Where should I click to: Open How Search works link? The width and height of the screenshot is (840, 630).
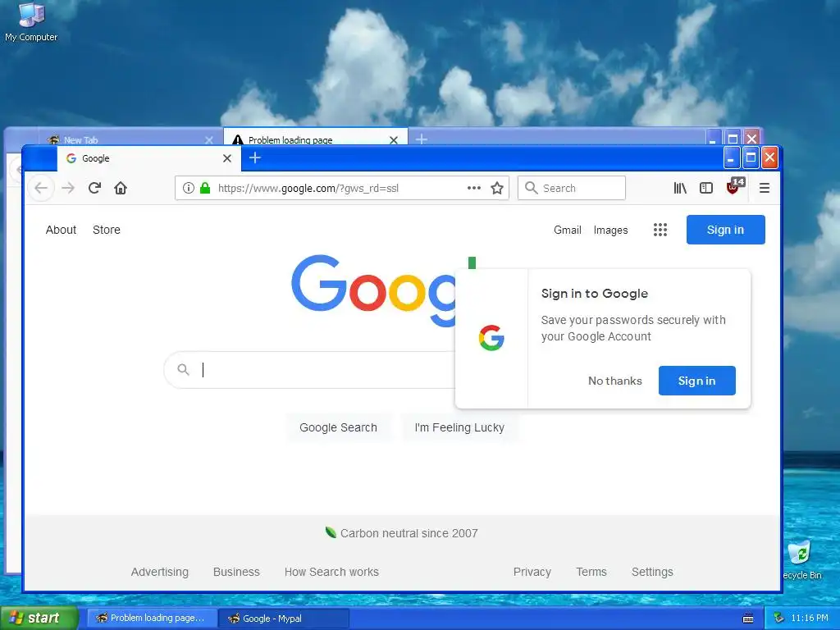pos(331,572)
